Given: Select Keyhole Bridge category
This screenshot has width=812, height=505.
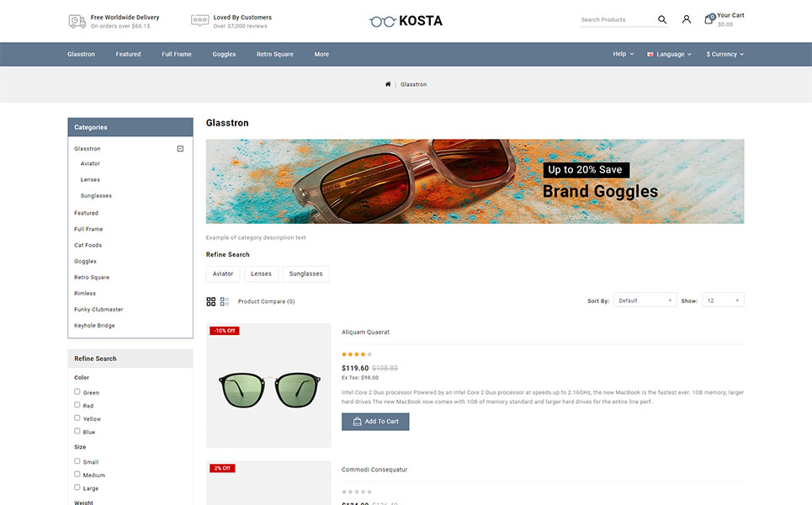Looking at the screenshot, I should [94, 325].
